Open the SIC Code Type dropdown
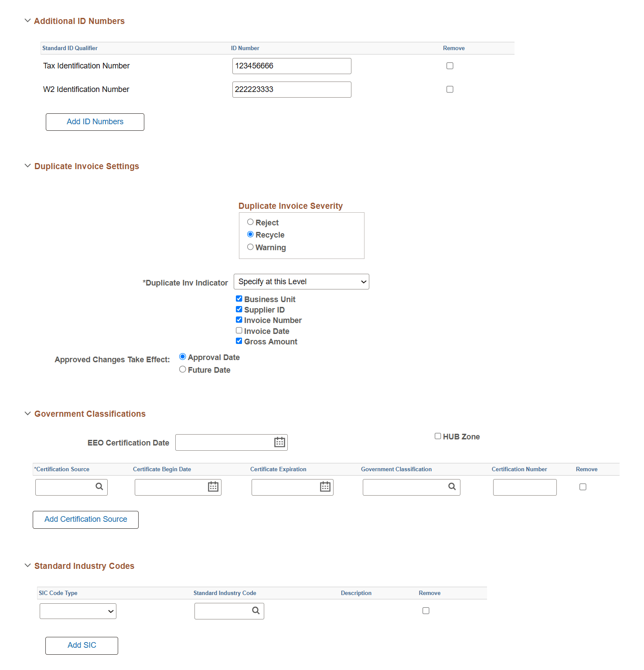Image resolution: width=644 pixels, height=670 pixels. point(78,611)
